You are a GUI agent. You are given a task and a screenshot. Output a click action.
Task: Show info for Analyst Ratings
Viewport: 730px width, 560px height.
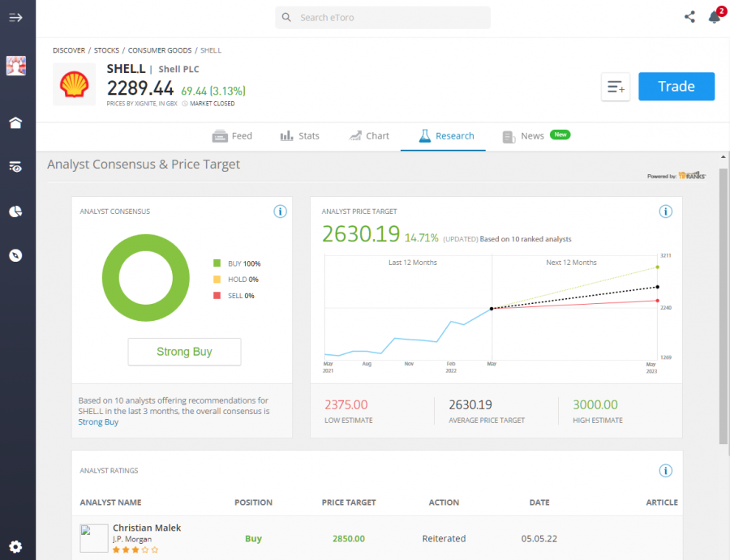(665, 471)
